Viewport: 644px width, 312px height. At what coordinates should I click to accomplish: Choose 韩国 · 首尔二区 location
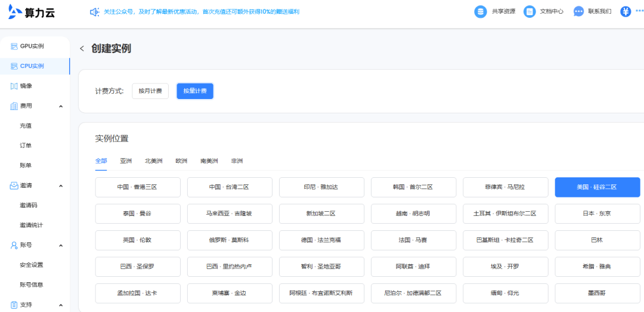tap(414, 187)
